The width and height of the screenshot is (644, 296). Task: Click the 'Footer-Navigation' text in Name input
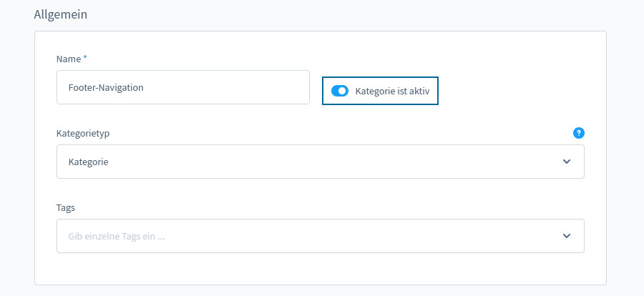[106, 87]
